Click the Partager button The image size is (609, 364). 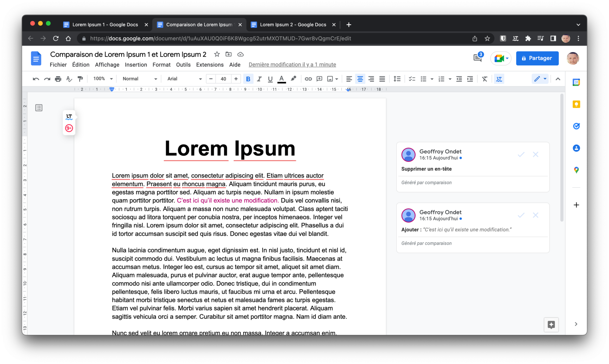(537, 58)
